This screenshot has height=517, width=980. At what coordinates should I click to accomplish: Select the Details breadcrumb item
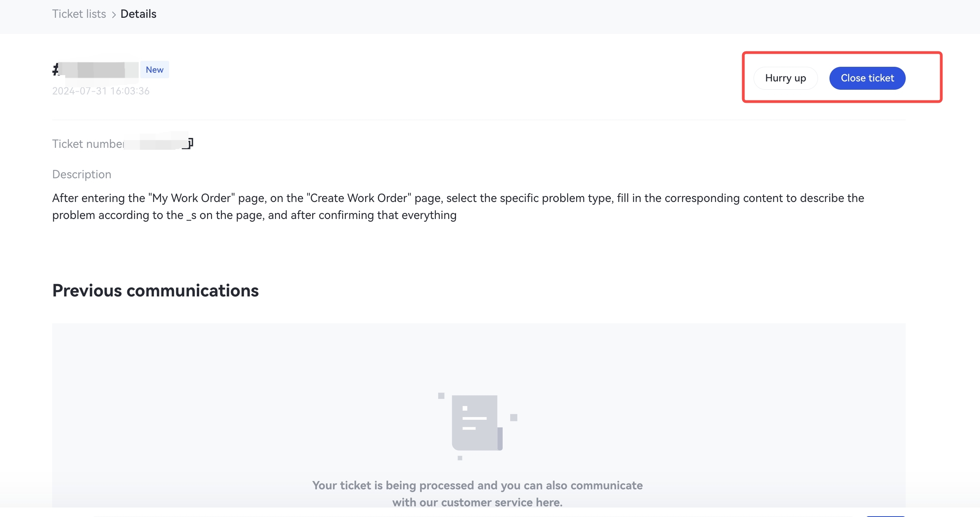(x=138, y=14)
